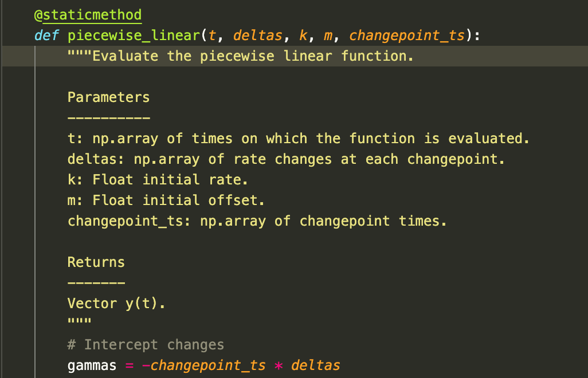The image size is (588, 378).
Task: Click the Returns docstring heading
Action: pos(96,262)
